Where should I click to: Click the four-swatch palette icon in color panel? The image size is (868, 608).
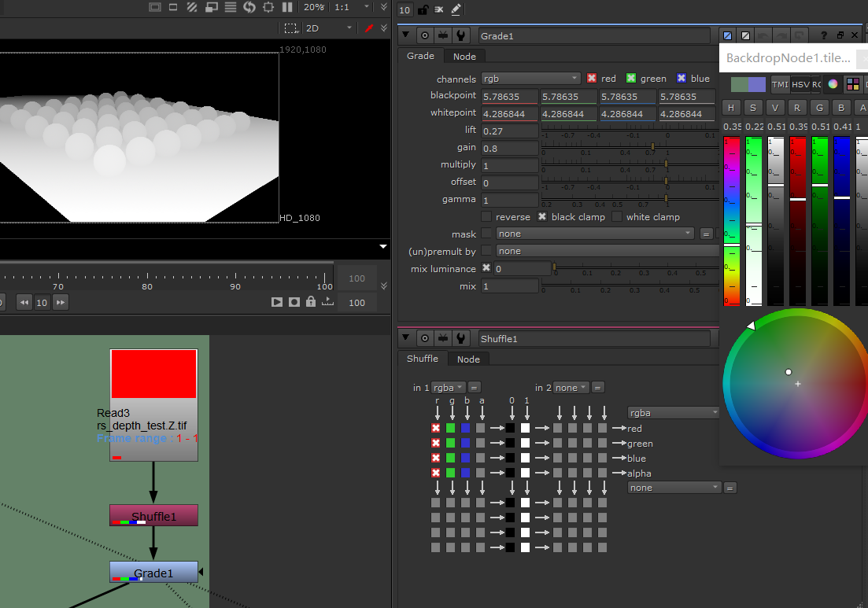point(855,84)
